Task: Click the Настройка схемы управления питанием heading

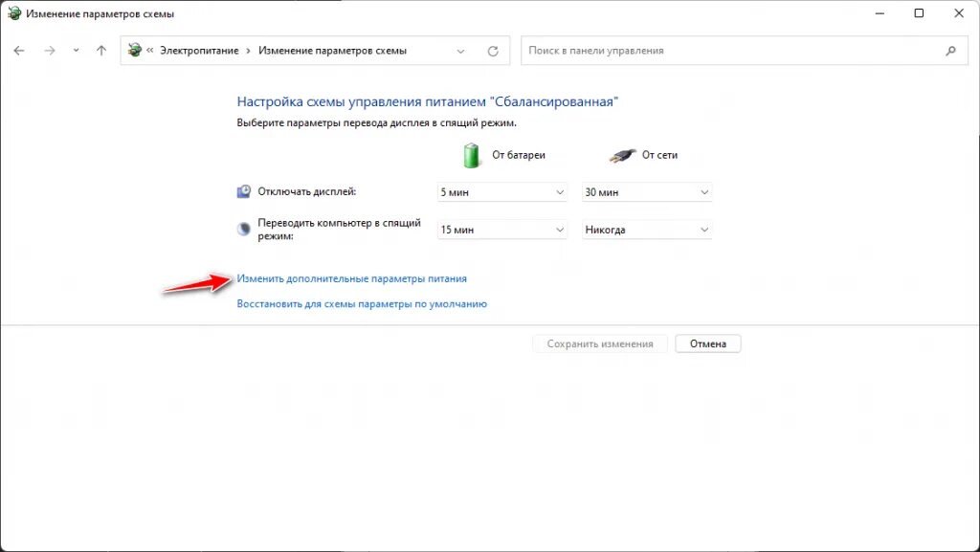Action: tap(428, 101)
